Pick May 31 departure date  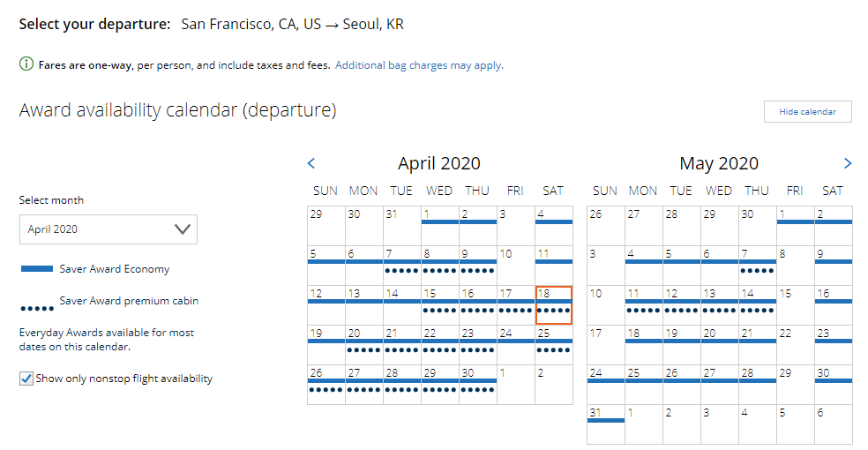[x=606, y=424]
